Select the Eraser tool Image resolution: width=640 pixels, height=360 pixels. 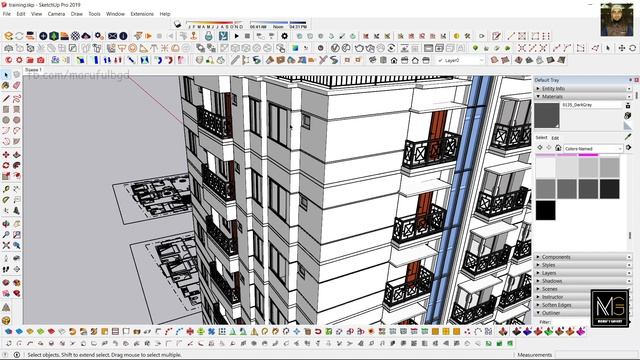16,86
